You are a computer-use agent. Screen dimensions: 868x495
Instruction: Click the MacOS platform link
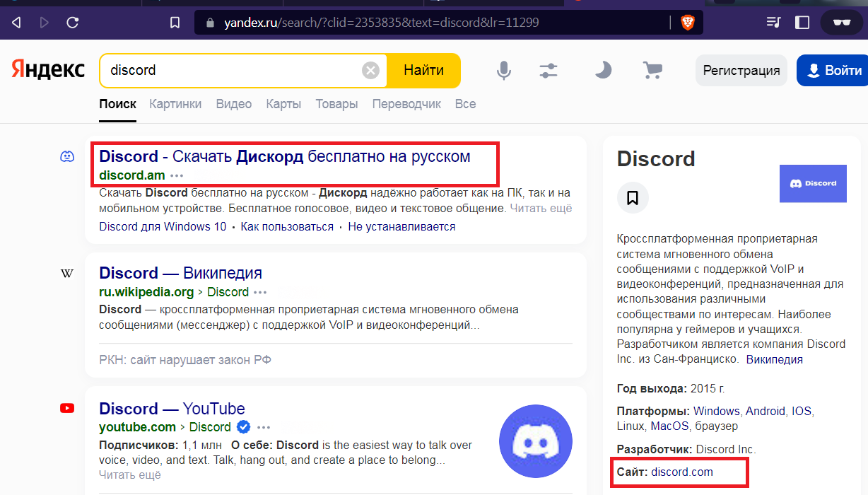[669, 426]
